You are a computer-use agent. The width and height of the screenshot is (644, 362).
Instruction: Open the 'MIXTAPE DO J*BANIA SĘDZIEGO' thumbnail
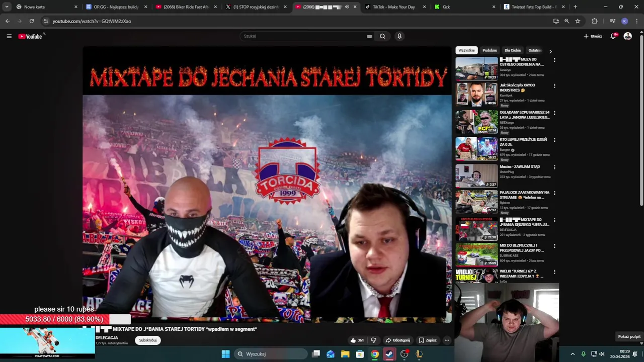476,229
